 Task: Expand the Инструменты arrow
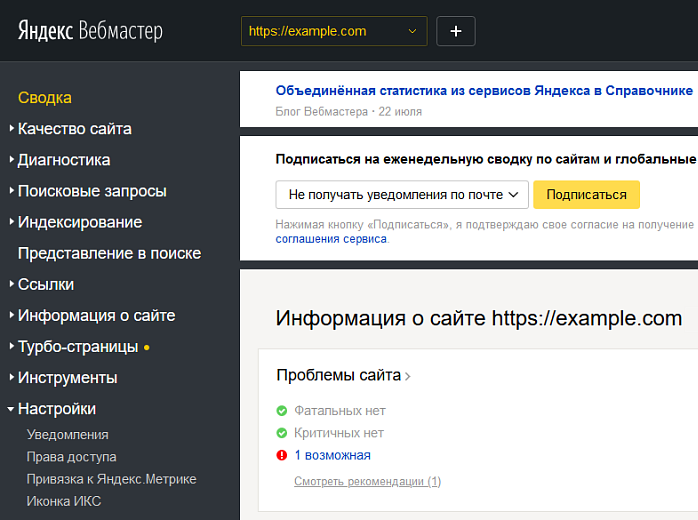tap(12, 378)
